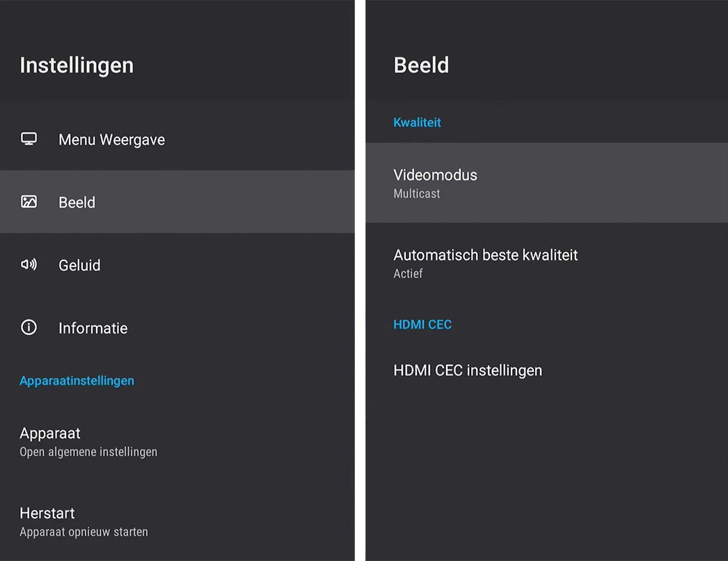Open the Videomodus option
Viewport: 728px width, 561px height.
(435, 175)
